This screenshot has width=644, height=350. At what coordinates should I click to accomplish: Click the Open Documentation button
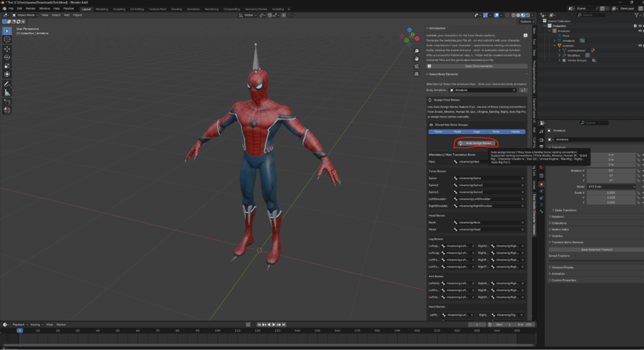[479, 66]
